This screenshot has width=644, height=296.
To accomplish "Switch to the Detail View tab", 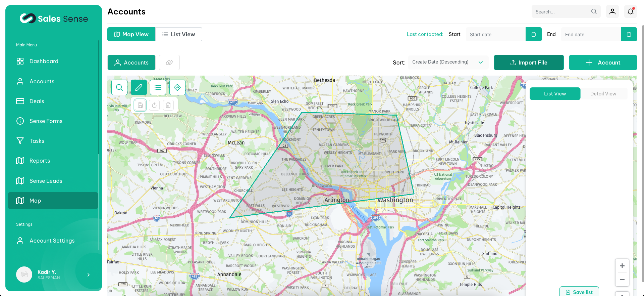I will pyautogui.click(x=603, y=94).
